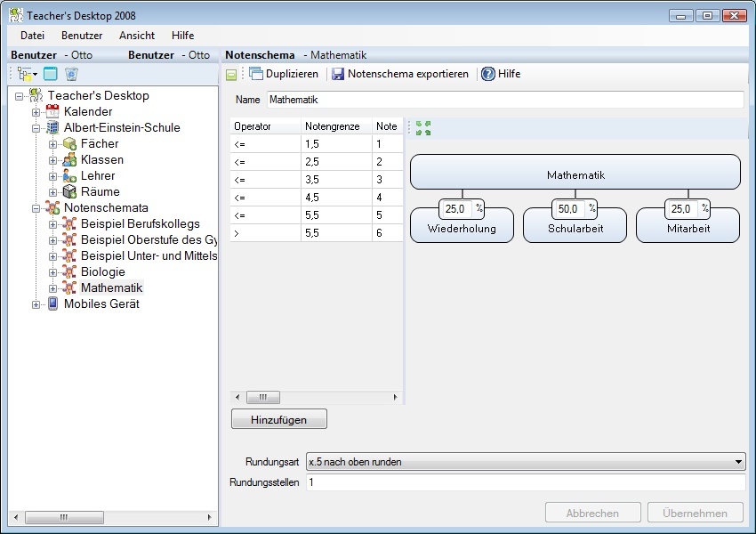Click the trash icon in the left toolbar
The image size is (756, 534).
tap(71, 74)
